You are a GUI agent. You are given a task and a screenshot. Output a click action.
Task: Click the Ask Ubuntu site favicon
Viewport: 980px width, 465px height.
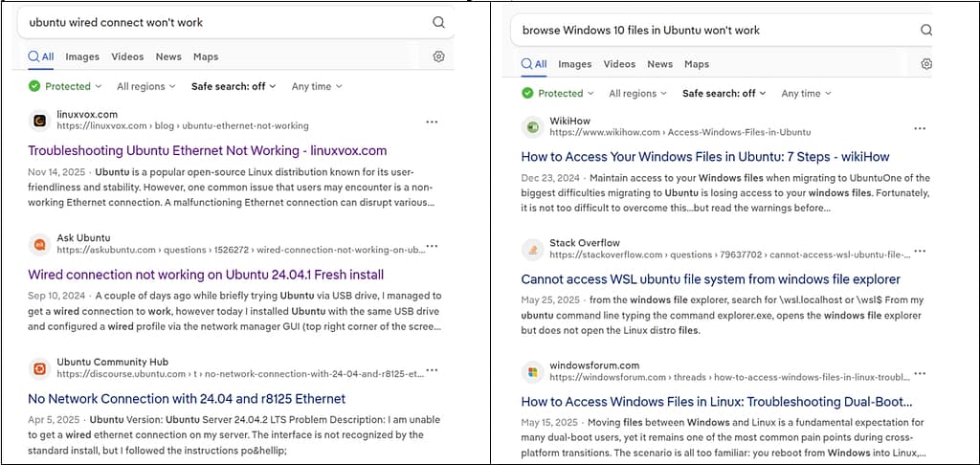pyautogui.click(x=39, y=244)
